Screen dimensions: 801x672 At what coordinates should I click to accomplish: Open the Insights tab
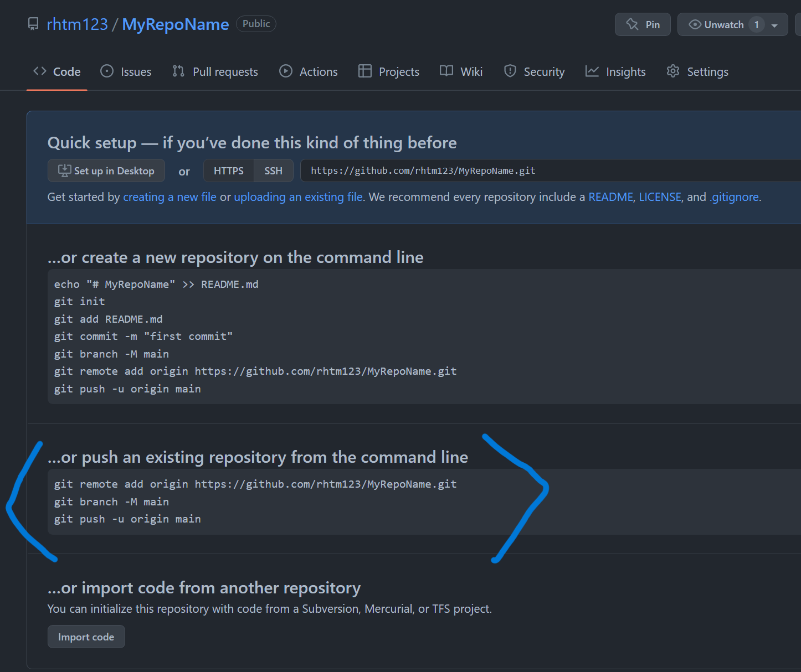615,72
